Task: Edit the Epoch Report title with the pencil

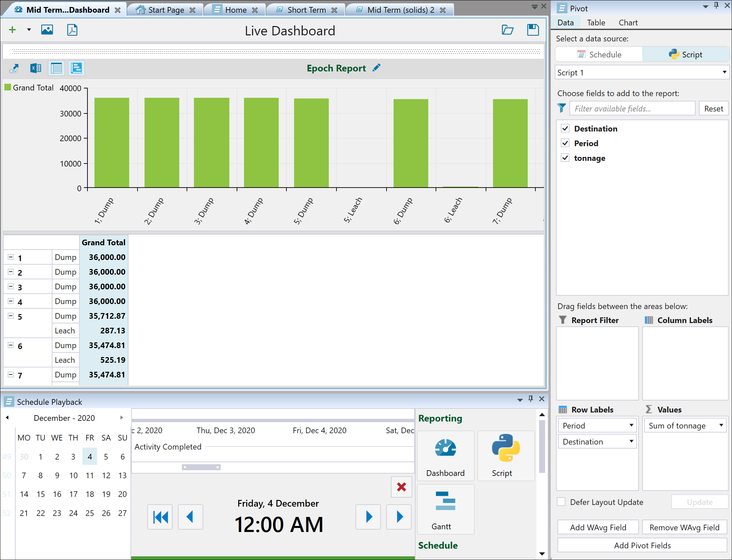Action: point(377,68)
